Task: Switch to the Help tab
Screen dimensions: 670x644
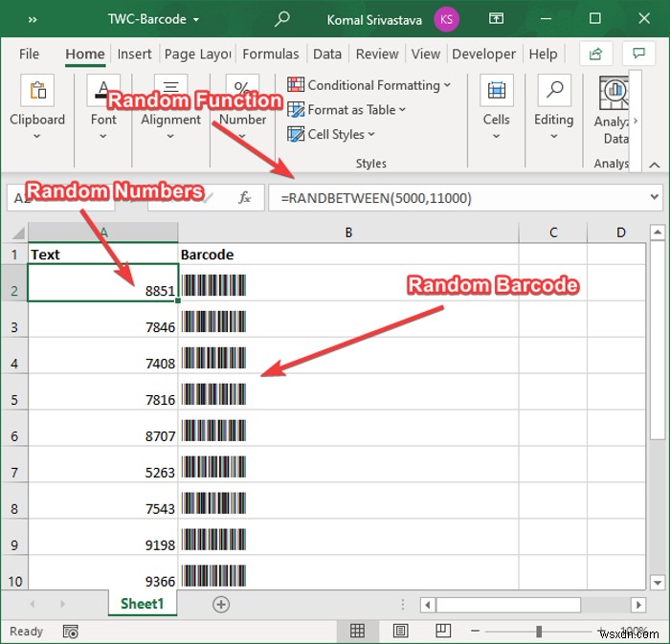Action: click(x=543, y=54)
